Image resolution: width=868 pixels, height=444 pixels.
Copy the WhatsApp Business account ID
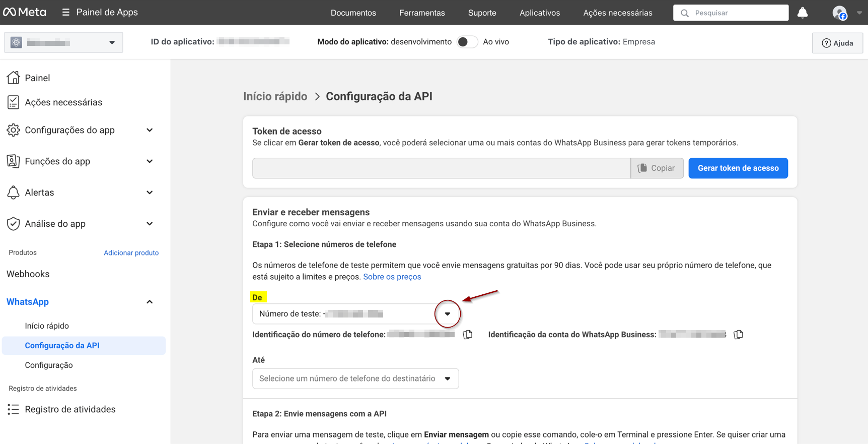(x=738, y=335)
